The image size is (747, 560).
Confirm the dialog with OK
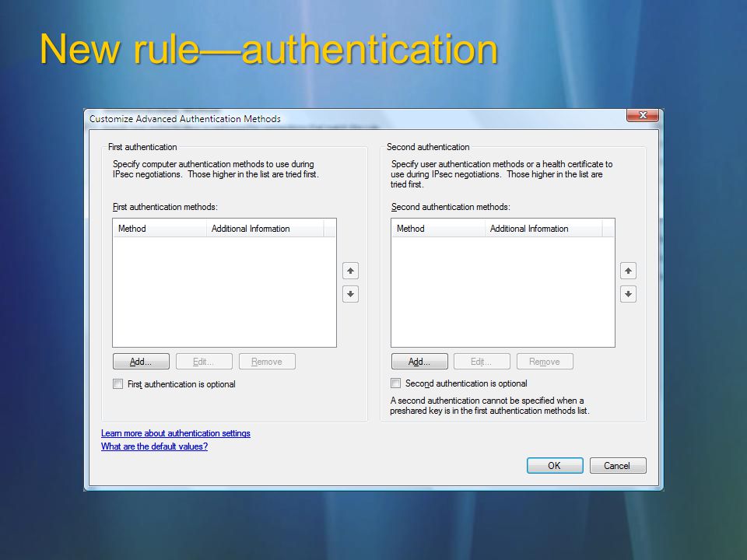[555, 466]
